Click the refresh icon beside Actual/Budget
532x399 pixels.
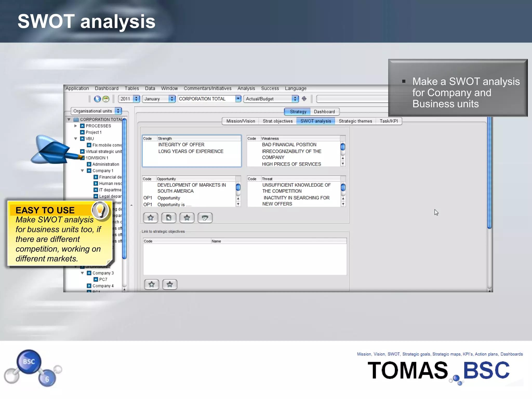point(304,99)
